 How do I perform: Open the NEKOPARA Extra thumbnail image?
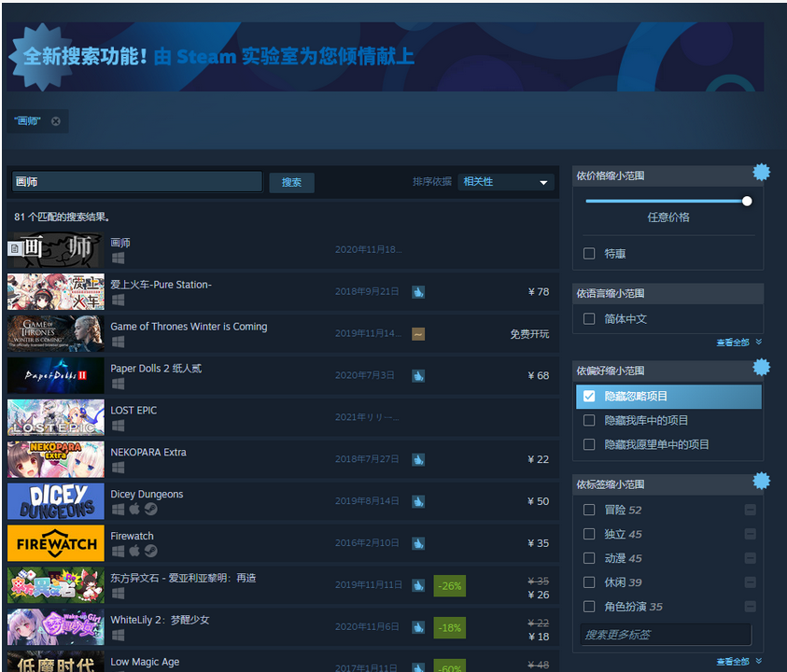(x=56, y=459)
